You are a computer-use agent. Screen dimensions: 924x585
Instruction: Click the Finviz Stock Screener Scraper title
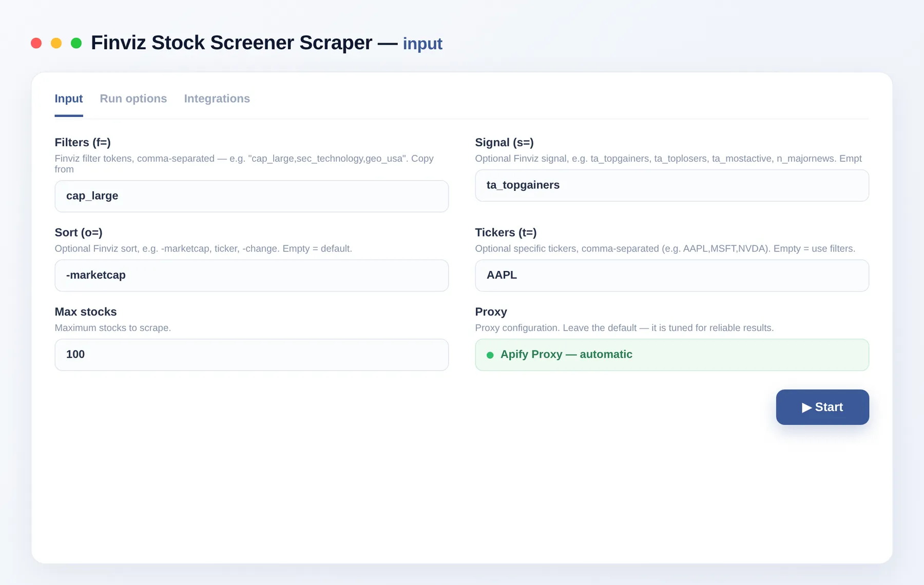coord(232,43)
